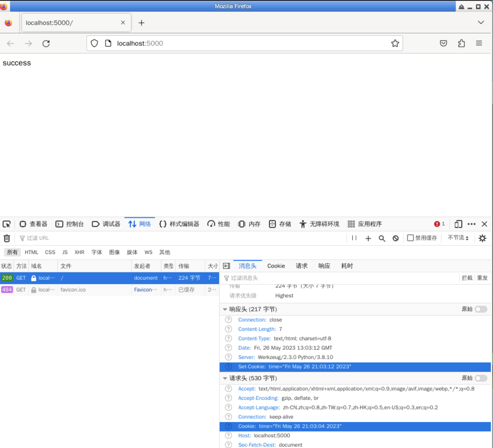Sort by the 状态 column header
493x448 pixels.
tap(7, 266)
